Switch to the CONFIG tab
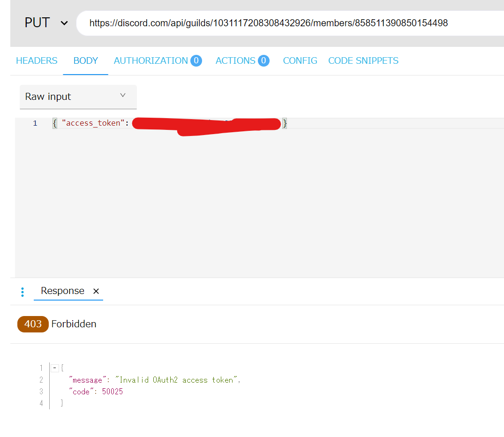Viewport: 504px width, 437px height. coord(300,61)
